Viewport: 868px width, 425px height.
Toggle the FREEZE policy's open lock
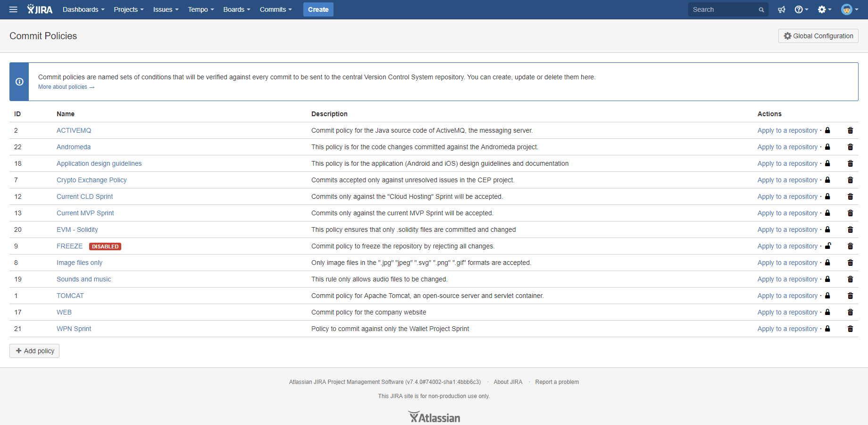coord(828,246)
